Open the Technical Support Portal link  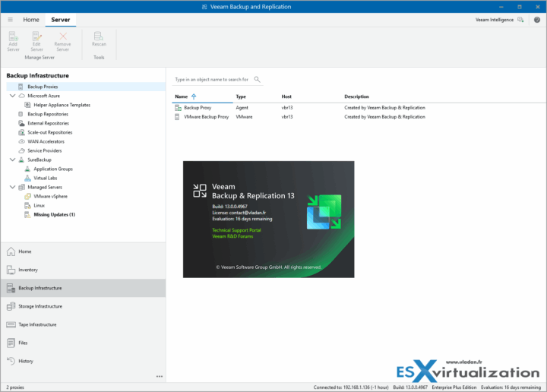pyautogui.click(x=236, y=230)
